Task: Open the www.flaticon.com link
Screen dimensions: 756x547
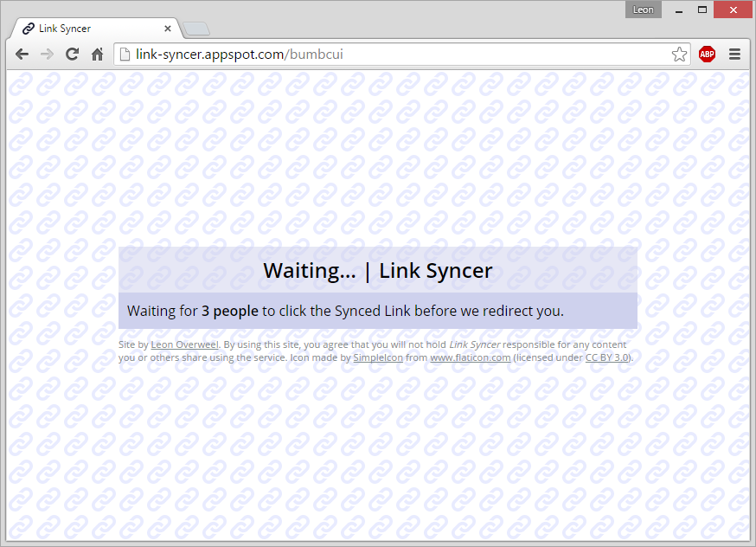Action: (470, 357)
